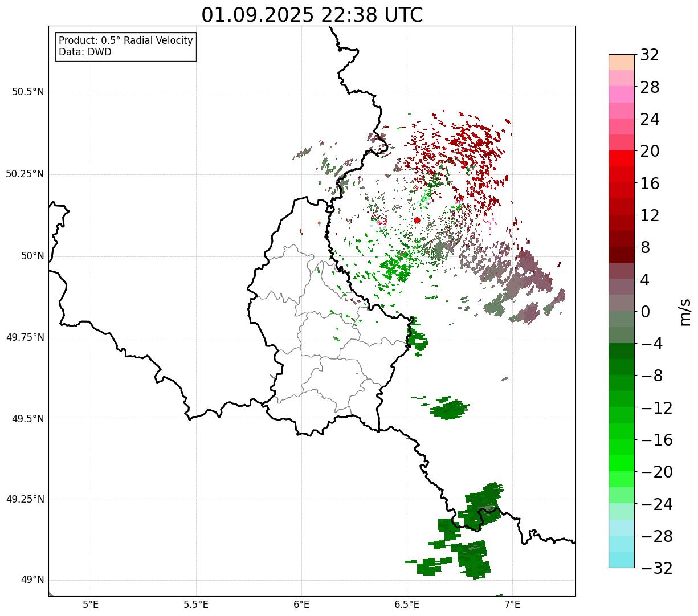Click the 6.5°E longitude label
The height and width of the screenshot is (616, 698).
point(407,604)
